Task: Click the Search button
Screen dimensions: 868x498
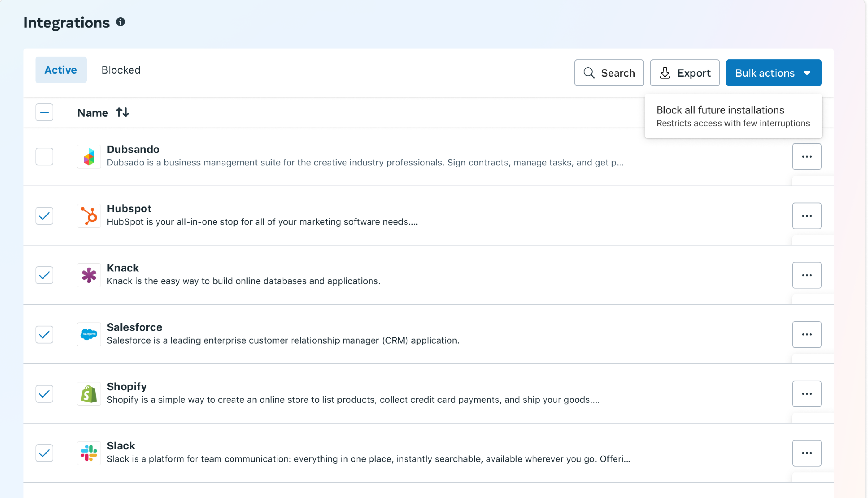Action: pos(609,73)
